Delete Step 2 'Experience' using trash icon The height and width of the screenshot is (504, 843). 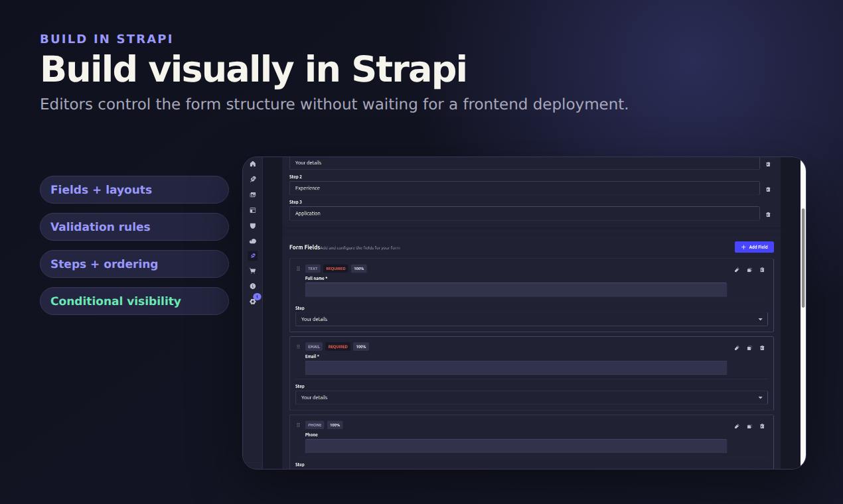(768, 189)
